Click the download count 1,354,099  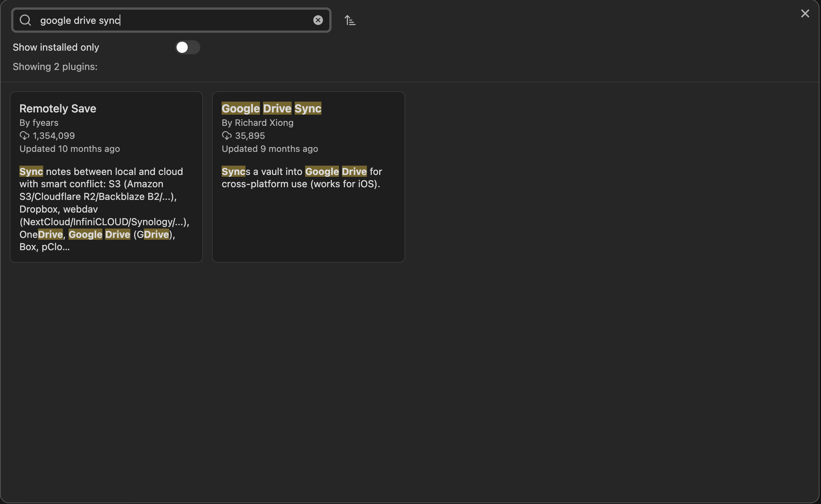pyautogui.click(x=54, y=136)
